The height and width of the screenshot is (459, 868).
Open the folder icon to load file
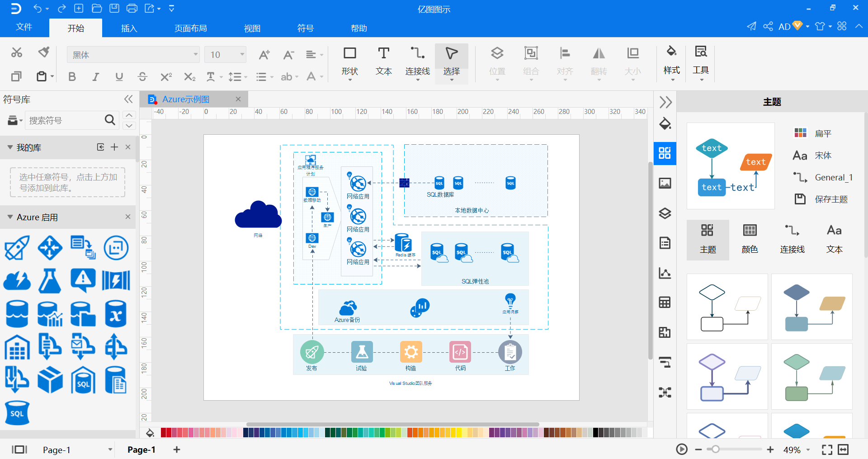tap(97, 8)
